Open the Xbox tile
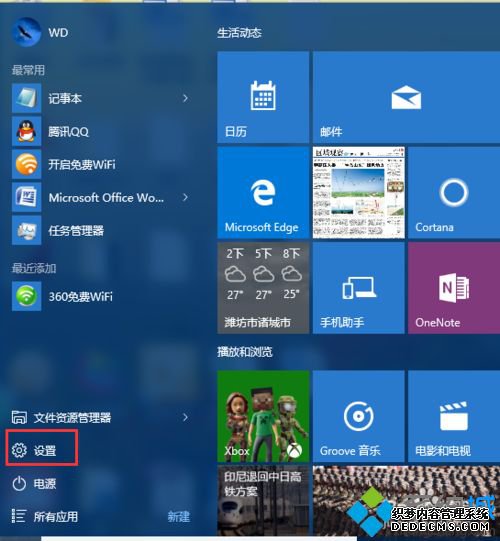The height and width of the screenshot is (541, 500). [263, 416]
